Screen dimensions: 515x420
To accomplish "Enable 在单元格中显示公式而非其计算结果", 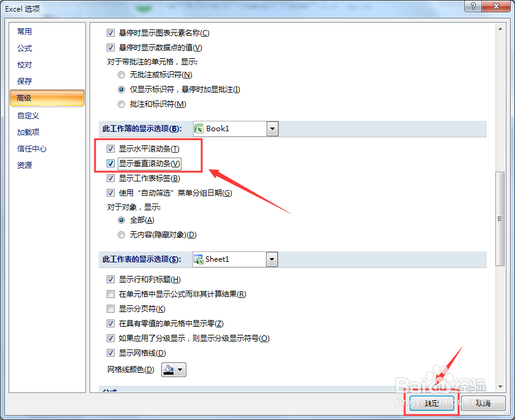I will point(110,294).
